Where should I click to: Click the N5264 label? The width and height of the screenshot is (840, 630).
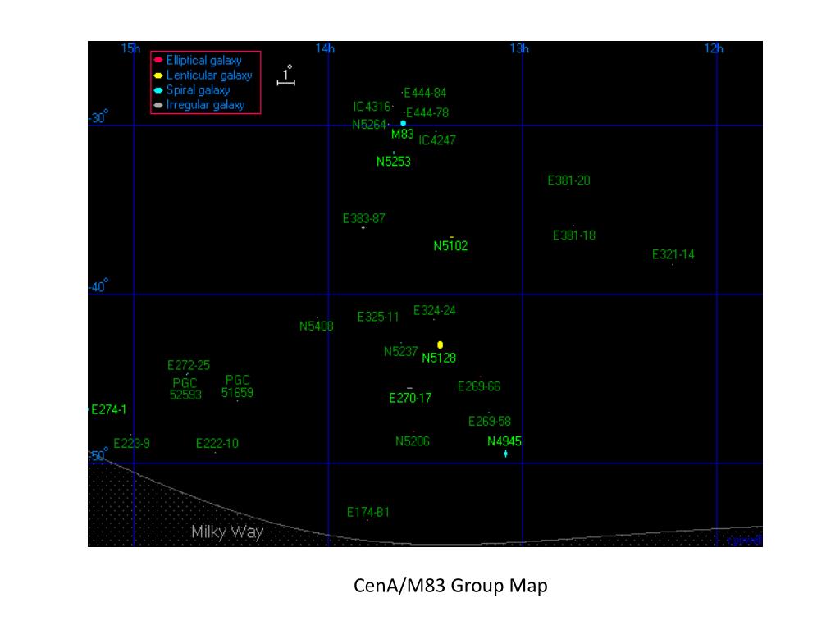pos(369,125)
